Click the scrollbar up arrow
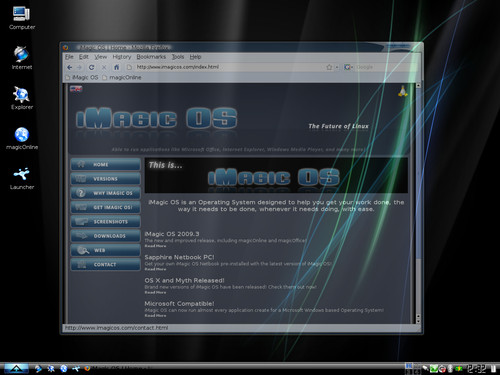Viewport: 500px width, 375px height. pos(418,86)
